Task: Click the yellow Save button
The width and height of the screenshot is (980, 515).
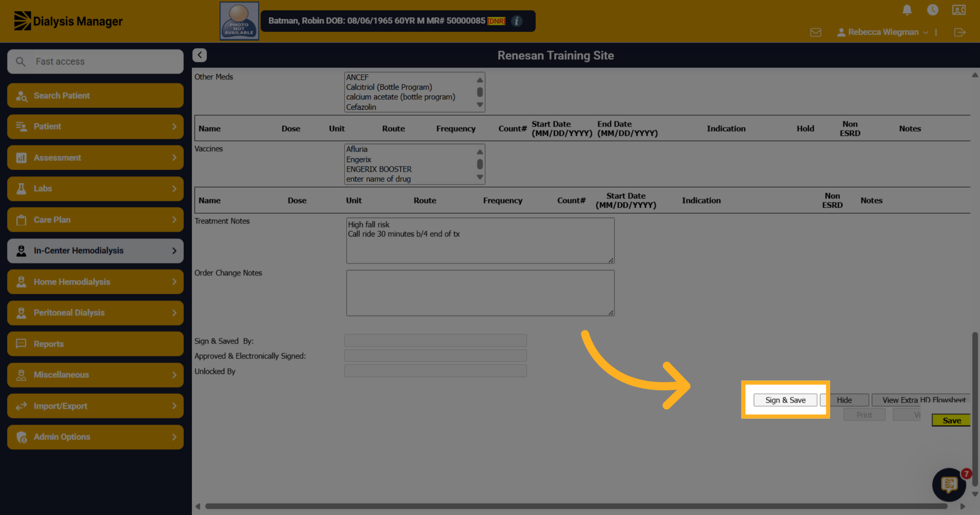Action: tap(951, 420)
